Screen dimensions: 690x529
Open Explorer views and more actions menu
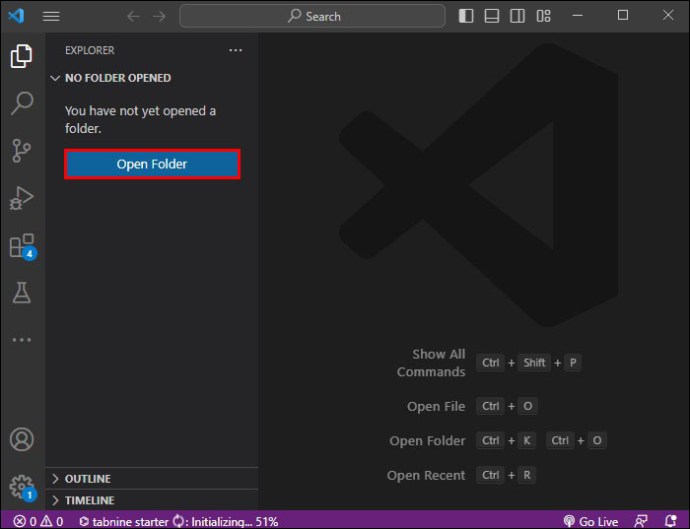pos(235,50)
